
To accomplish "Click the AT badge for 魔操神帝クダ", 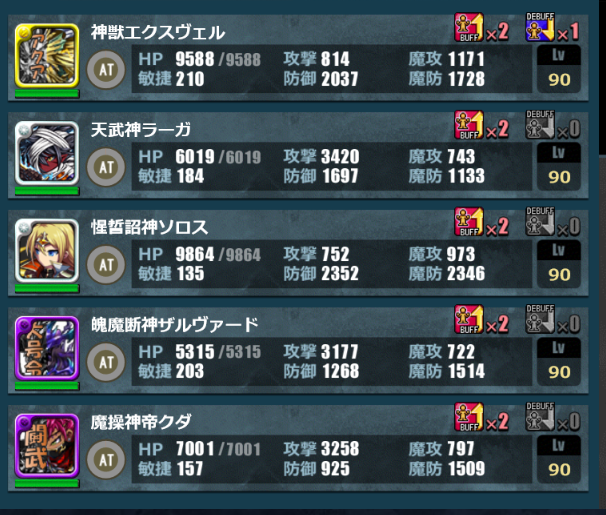I will (106, 460).
